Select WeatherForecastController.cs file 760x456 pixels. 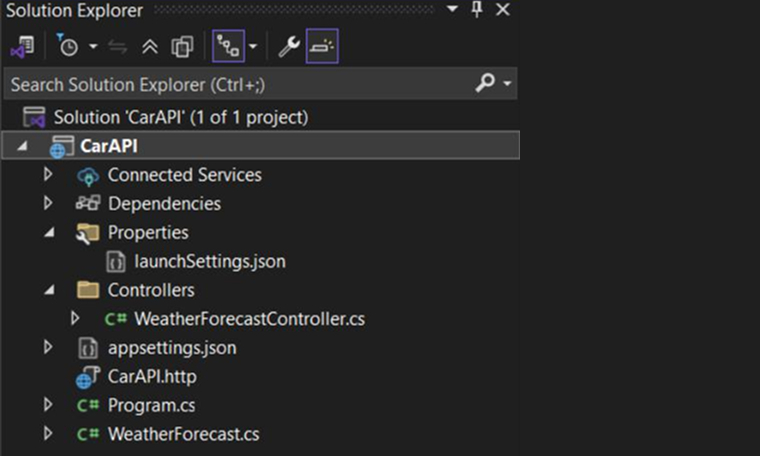(250, 319)
